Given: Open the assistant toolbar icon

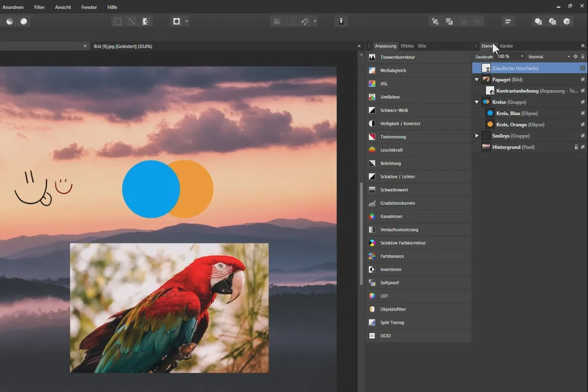Looking at the screenshot, I should coord(341,22).
